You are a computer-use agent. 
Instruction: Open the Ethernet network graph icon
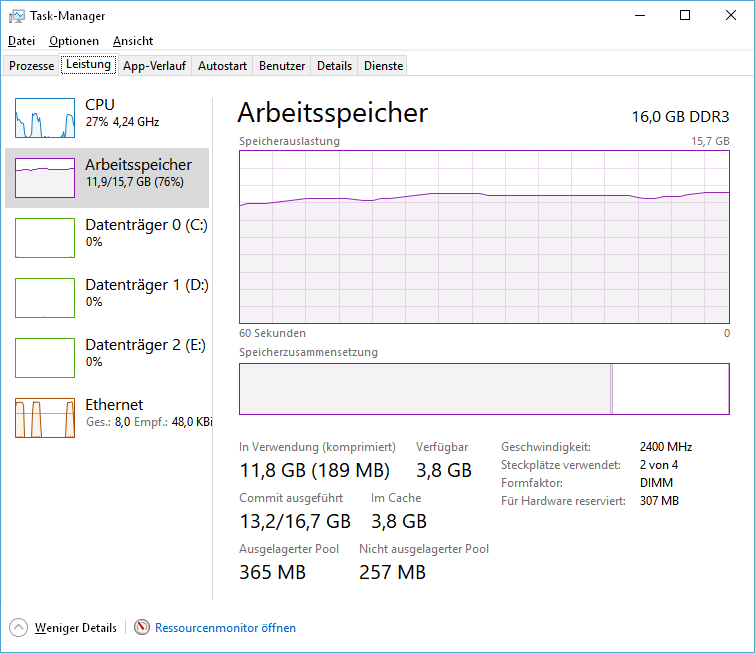pos(45,418)
